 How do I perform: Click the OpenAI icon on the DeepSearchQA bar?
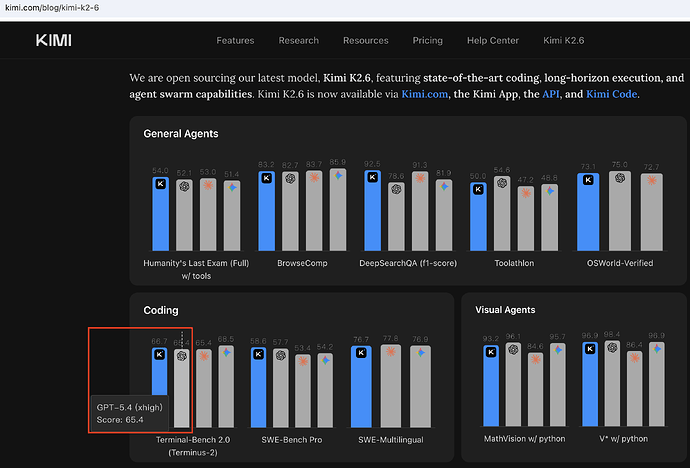(396, 189)
